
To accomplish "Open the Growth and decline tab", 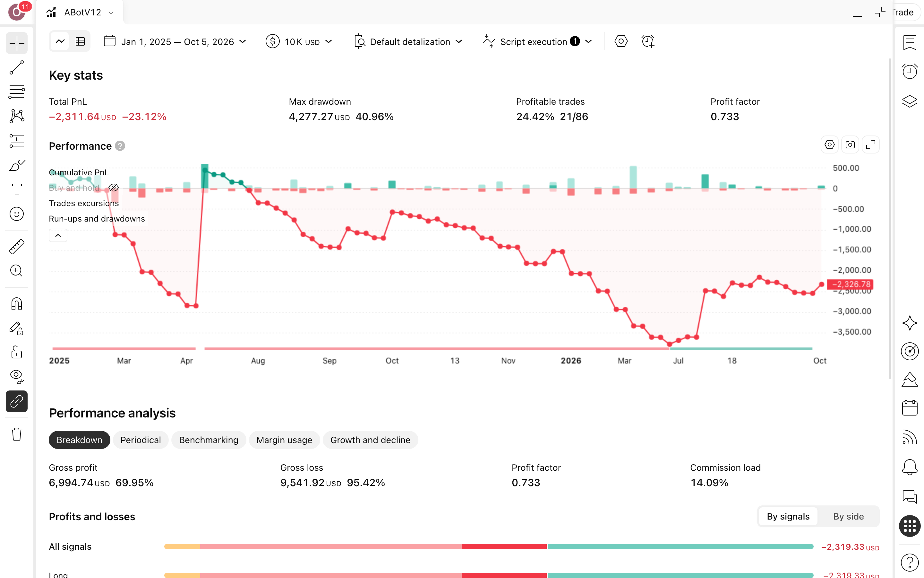I will click(370, 440).
